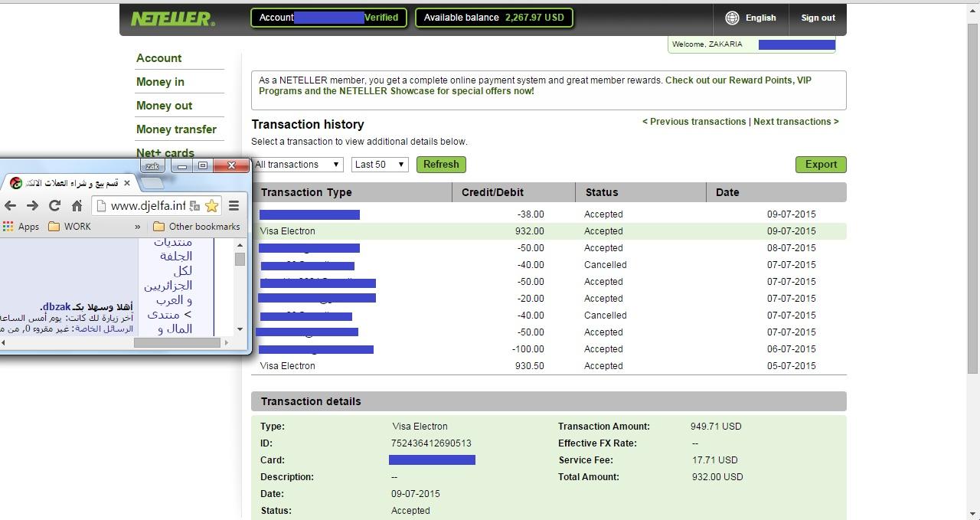
Task: Open Next transactions link
Action: coord(795,122)
